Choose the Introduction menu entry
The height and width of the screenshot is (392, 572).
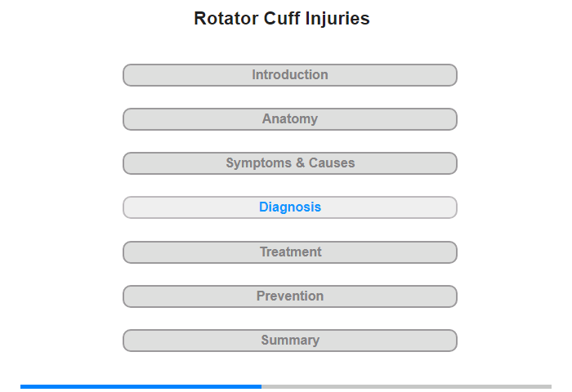[x=290, y=75]
